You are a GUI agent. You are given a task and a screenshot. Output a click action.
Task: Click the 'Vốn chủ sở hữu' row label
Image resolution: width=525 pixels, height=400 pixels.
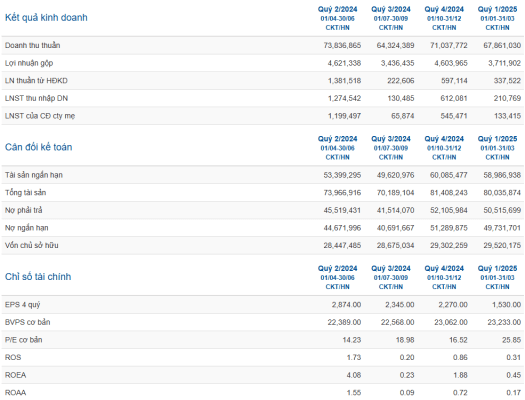coord(31,245)
